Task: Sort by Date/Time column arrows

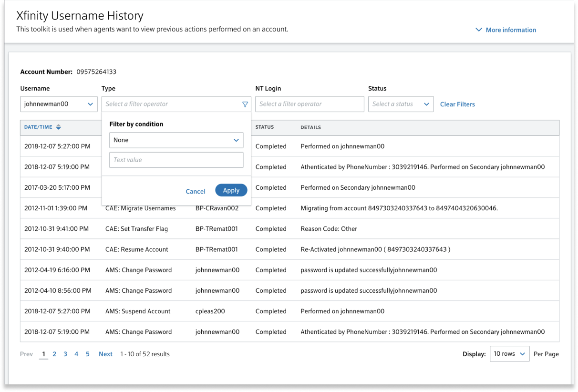Action: (58, 127)
